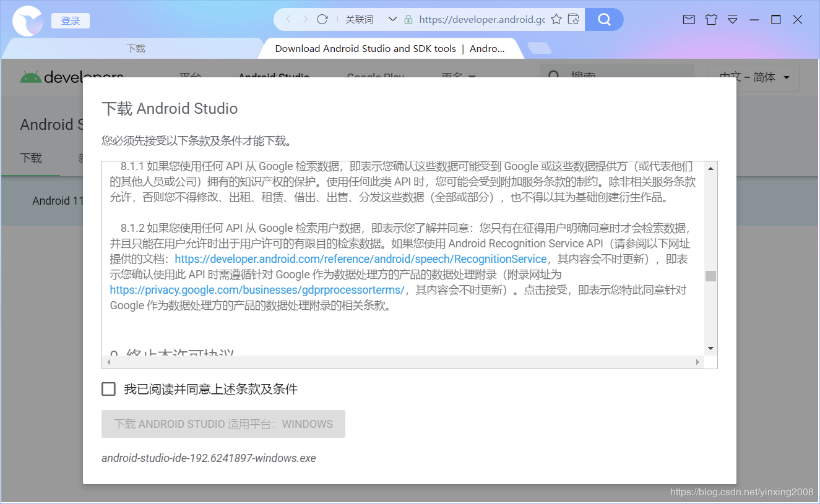
Task: Click the text 您必须先接受以下条款及条件才能下载。
Action: click(x=197, y=141)
